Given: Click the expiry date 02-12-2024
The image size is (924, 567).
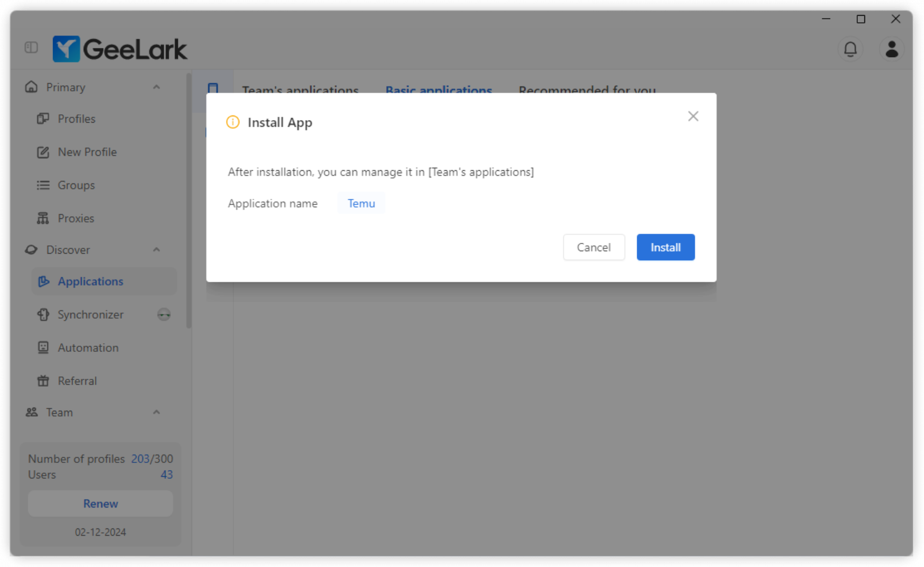Looking at the screenshot, I should (100, 532).
